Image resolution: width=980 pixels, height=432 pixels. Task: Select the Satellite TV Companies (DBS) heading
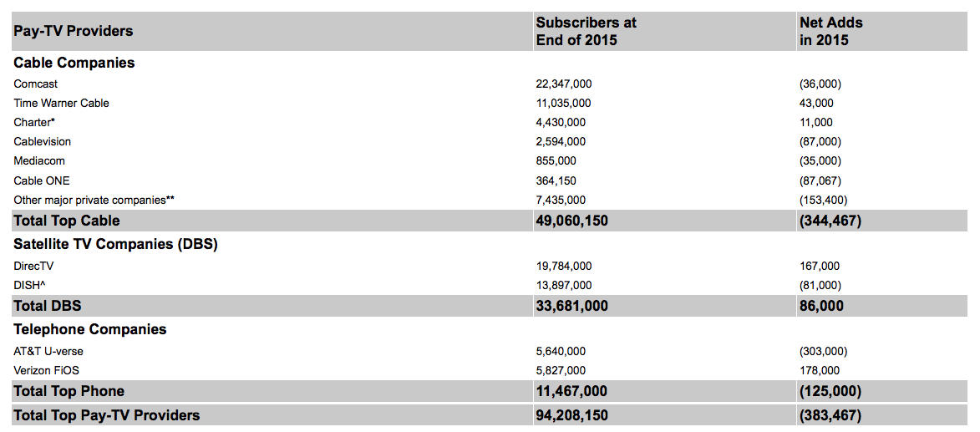click(115, 244)
